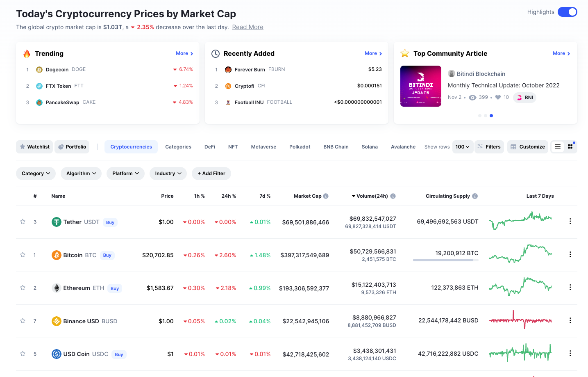Add USD Coin to watchlist star
Image resolution: width=588 pixels, height=377 pixels.
click(23, 354)
